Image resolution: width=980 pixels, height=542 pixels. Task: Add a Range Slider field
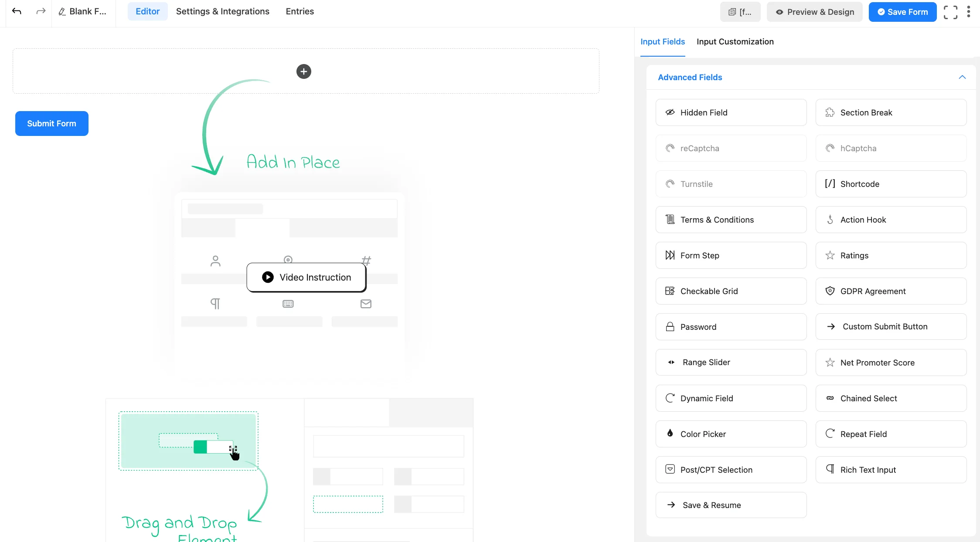[x=731, y=362]
